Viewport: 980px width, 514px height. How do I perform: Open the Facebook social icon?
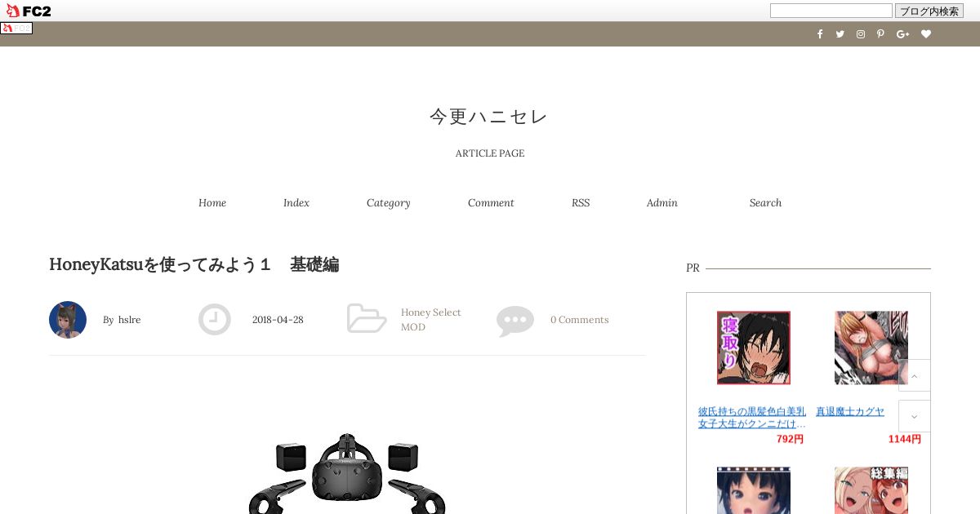click(820, 34)
